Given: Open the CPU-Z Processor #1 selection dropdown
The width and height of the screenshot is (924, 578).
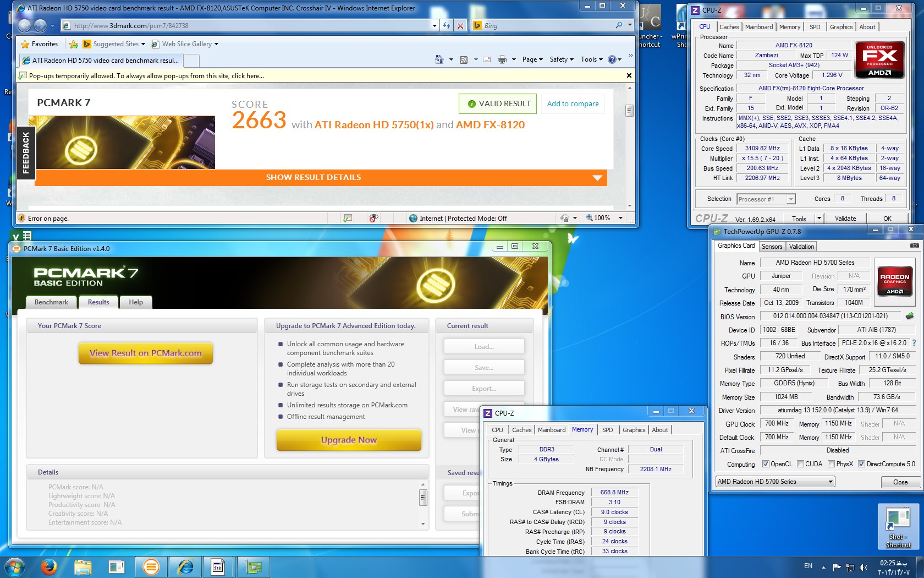Looking at the screenshot, I should pyautogui.click(x=790, y=199).
